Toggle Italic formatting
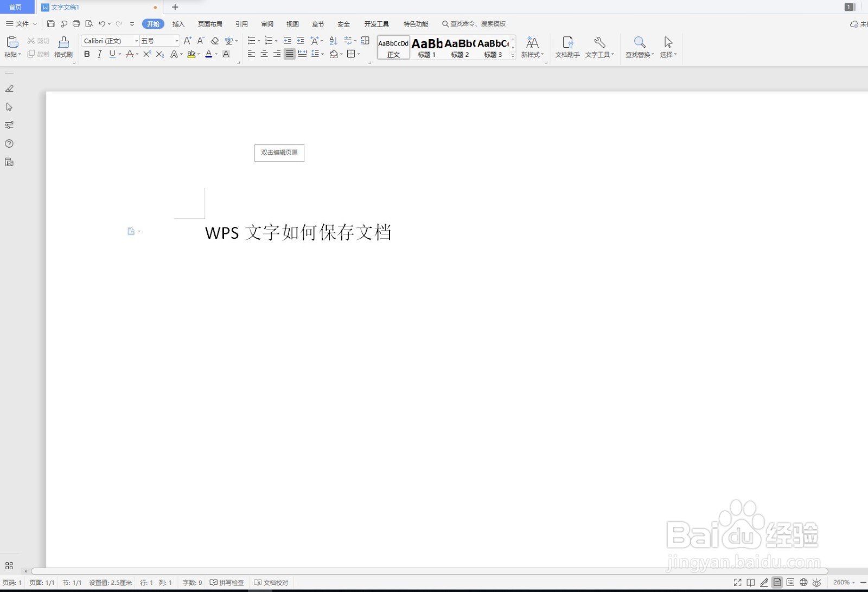 click(x=99, y=54)
